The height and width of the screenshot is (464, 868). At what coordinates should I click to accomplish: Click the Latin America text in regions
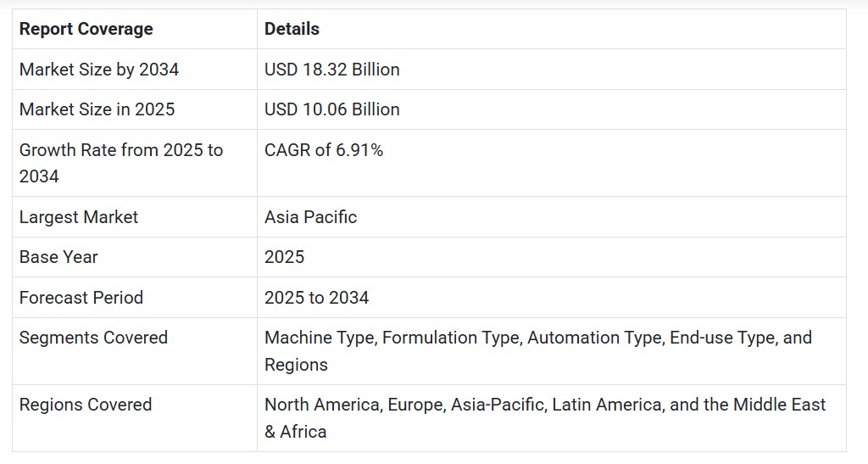[x=605, y=405]
